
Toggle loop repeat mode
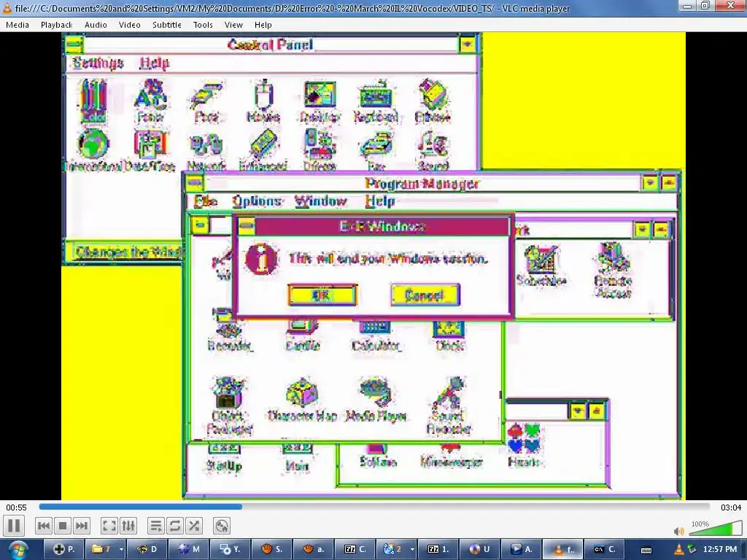[175, 526]
